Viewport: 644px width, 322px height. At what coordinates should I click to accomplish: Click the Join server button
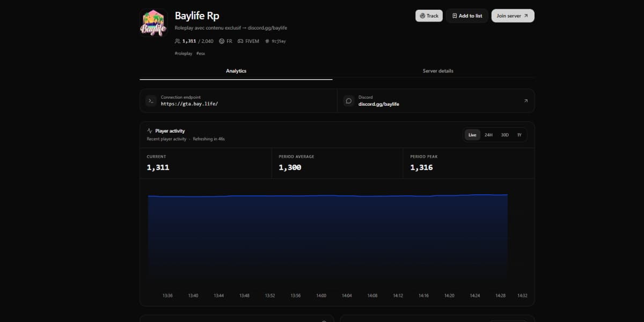click(513, 16)
